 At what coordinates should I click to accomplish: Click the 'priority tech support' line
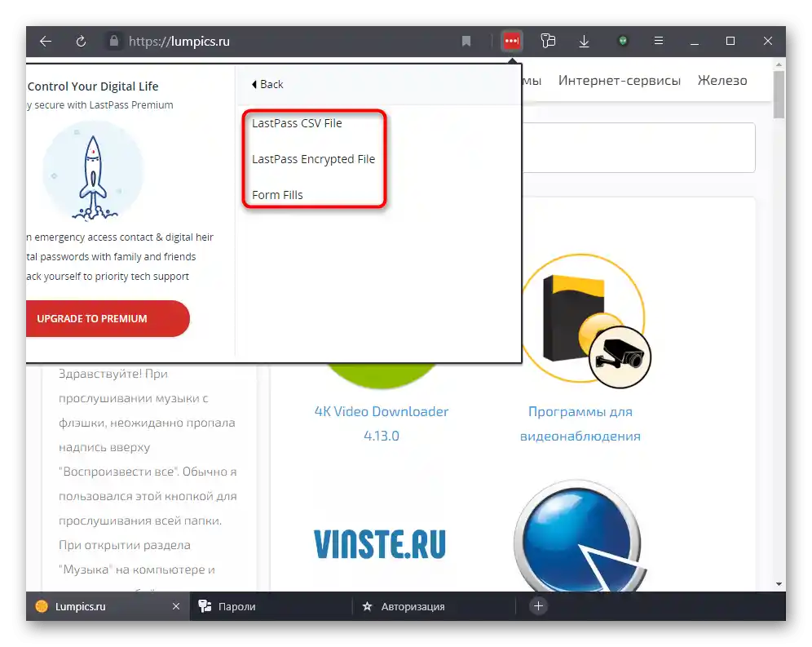pos(108,277)
